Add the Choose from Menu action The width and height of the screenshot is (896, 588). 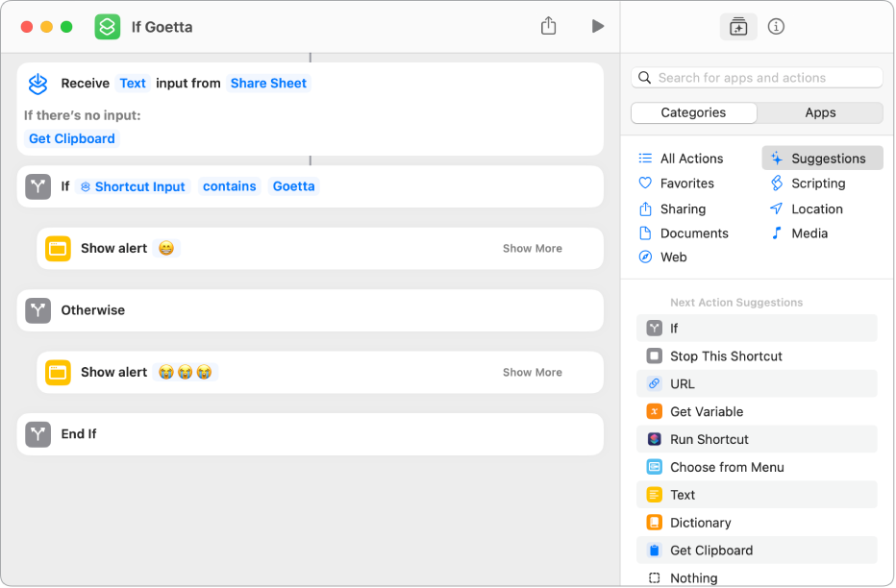(x=726, y=467)
